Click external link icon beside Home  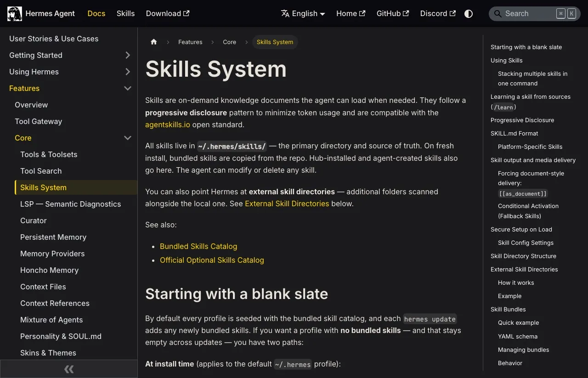[362, 13]
